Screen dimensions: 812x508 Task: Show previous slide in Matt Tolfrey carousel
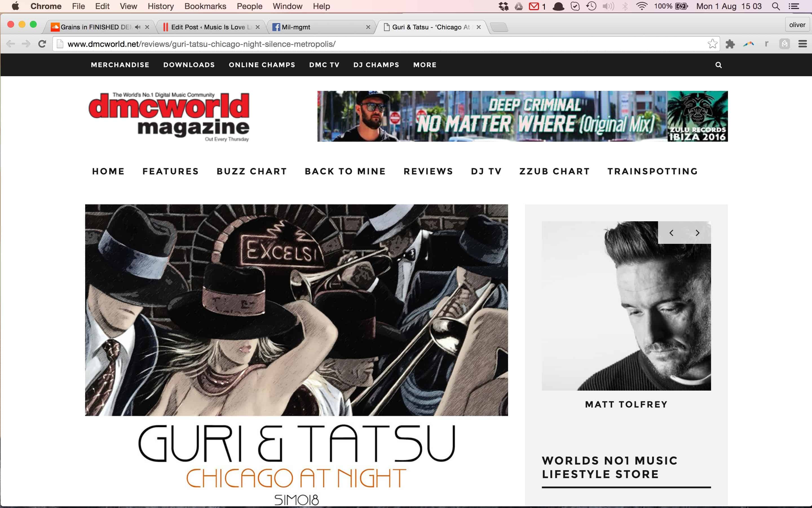[x=671, y=233]
